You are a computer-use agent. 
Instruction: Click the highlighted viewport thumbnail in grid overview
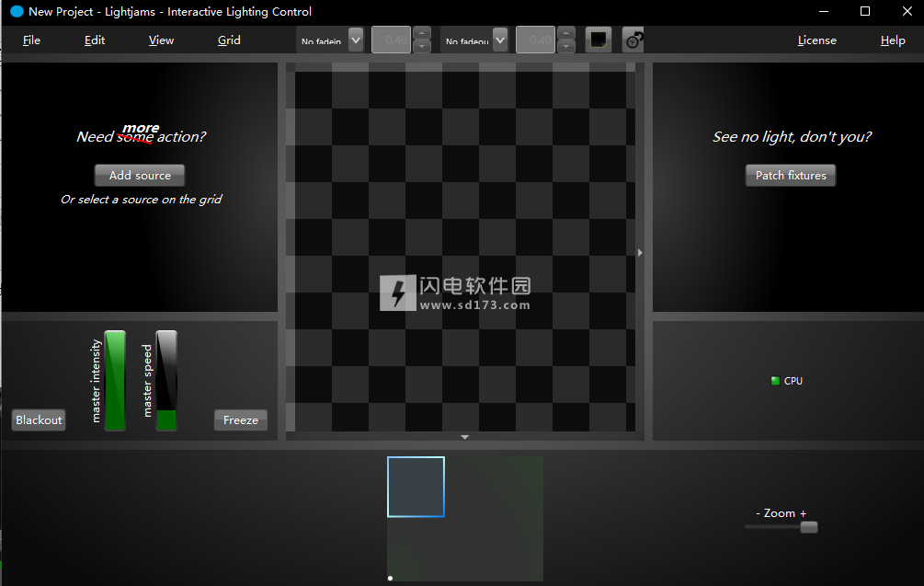pos(416,487)
